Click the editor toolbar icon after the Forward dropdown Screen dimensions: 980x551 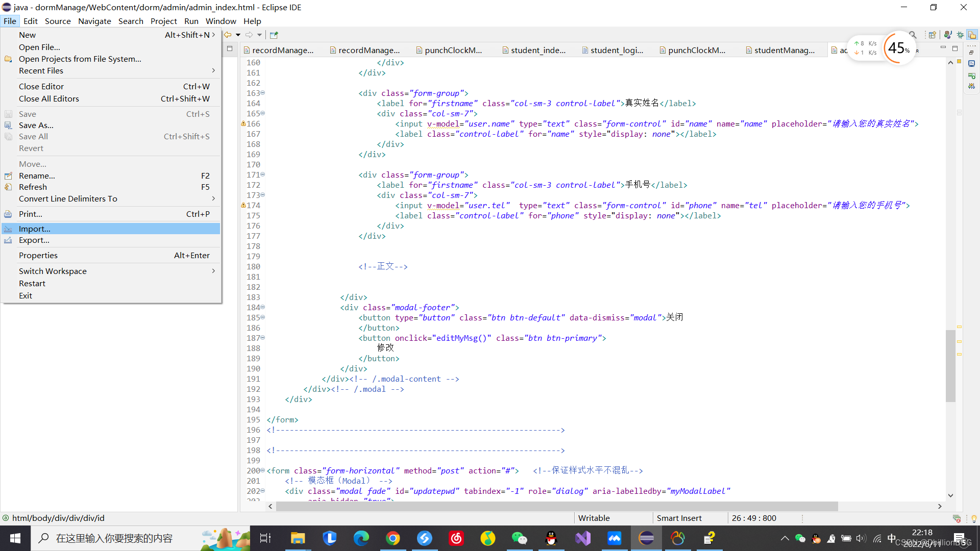(274, 35)
